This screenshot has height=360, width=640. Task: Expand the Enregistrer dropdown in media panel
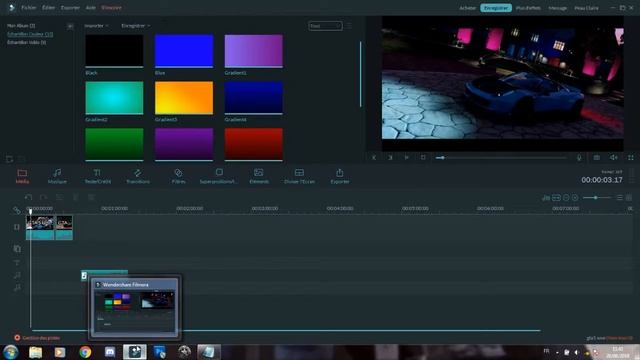point(136,26)
